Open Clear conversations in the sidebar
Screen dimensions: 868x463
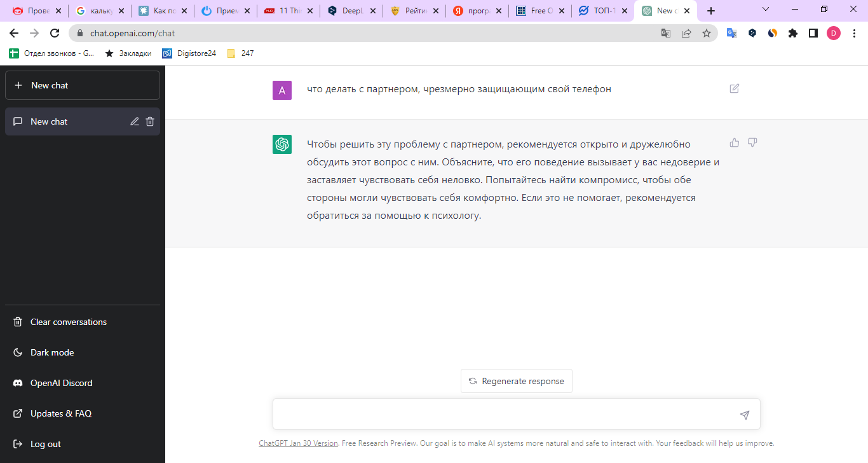tap(67, 321)
